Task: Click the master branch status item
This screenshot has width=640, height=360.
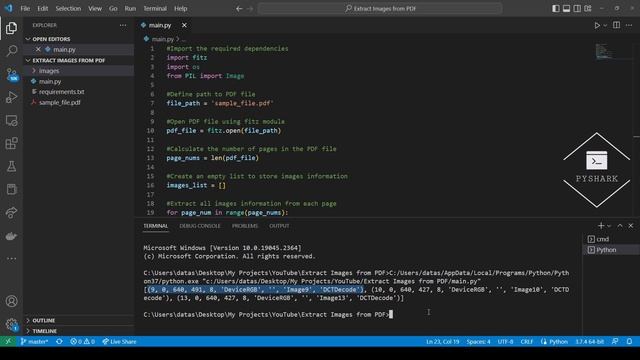Action: click(x=35, y=341)
